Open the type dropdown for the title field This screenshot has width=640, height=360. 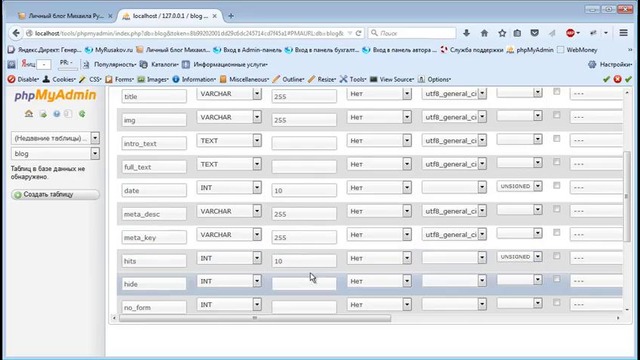[229, 94]
